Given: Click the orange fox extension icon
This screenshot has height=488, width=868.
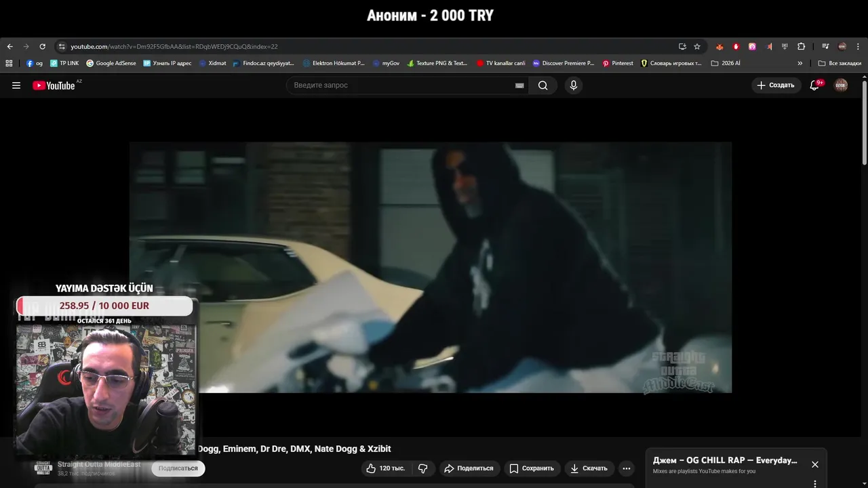Looking at the screenshot, I should pos(719,47).
